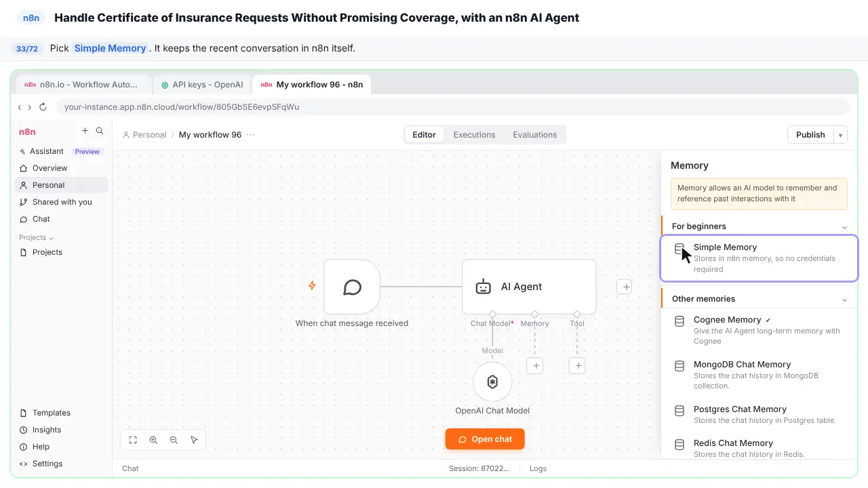Open the Publish dropdown arrow
The image size is (868, 488).
[841, 135]
